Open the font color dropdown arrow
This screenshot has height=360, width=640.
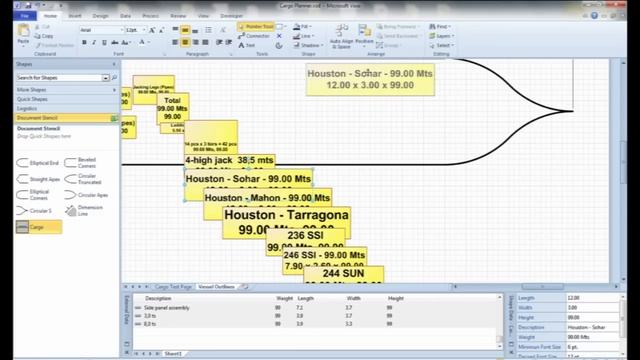(x=148, y=42)
